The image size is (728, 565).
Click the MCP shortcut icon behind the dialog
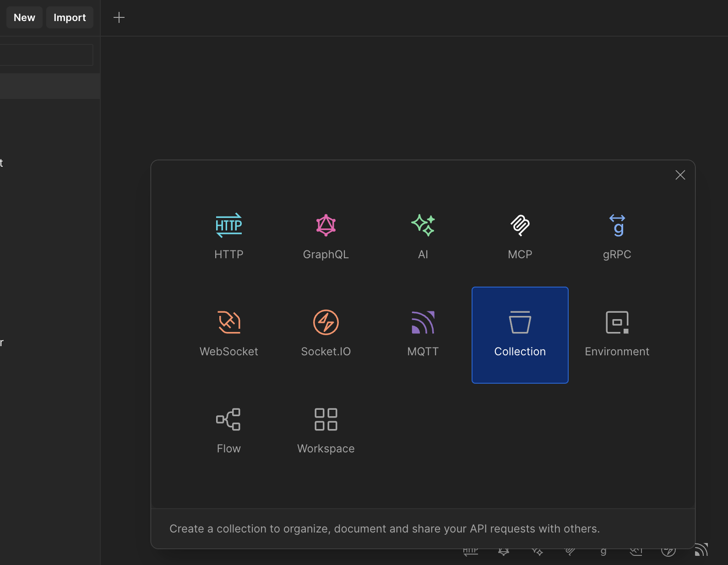coord(570,551)
